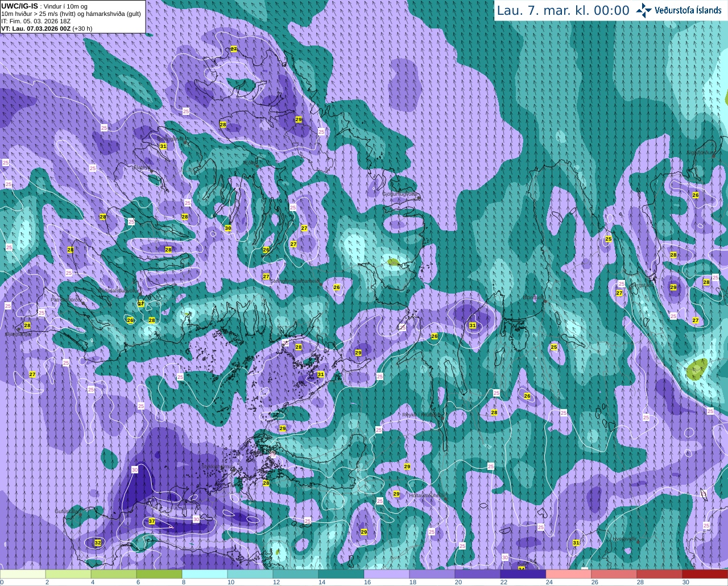Click the Gjögurflugvöllur station dot marker
This screenshot has width=728, height=586.
pyautogui.click(x=419, y=198)
